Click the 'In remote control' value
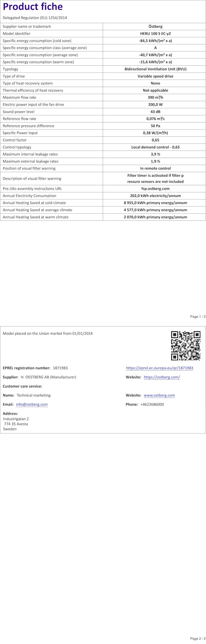The width and height of the screenshot is (206, 644). coord(155,168)
